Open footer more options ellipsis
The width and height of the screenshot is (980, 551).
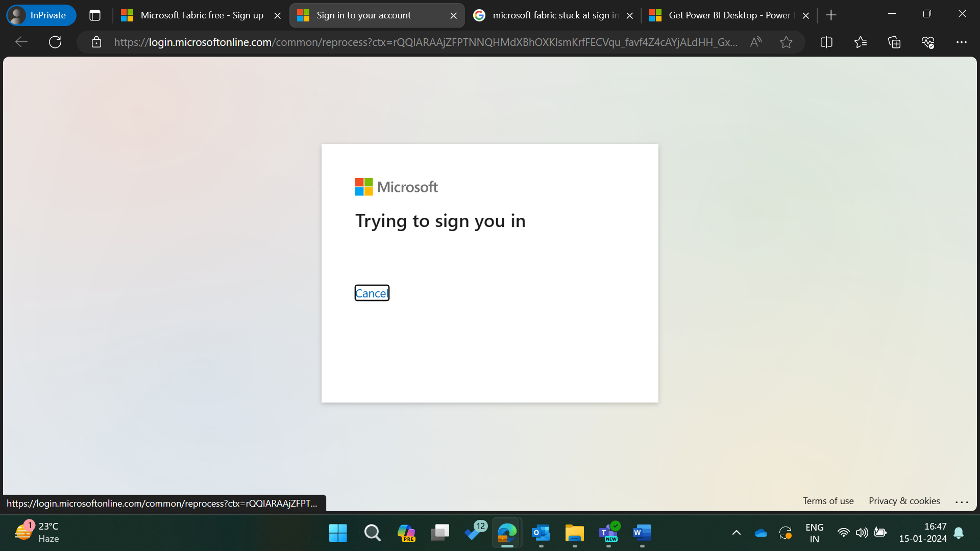pyautogui.click(x=962, y=502)
